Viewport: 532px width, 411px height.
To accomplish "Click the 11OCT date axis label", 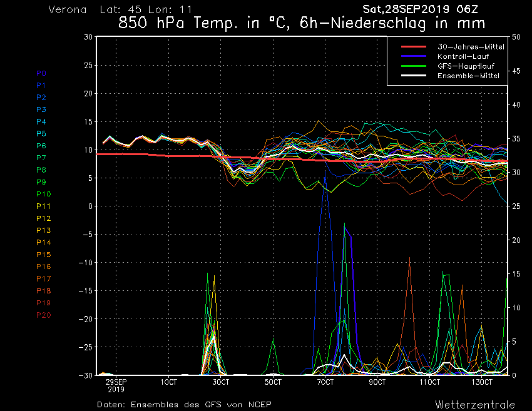I will click(x=429, y=382).
